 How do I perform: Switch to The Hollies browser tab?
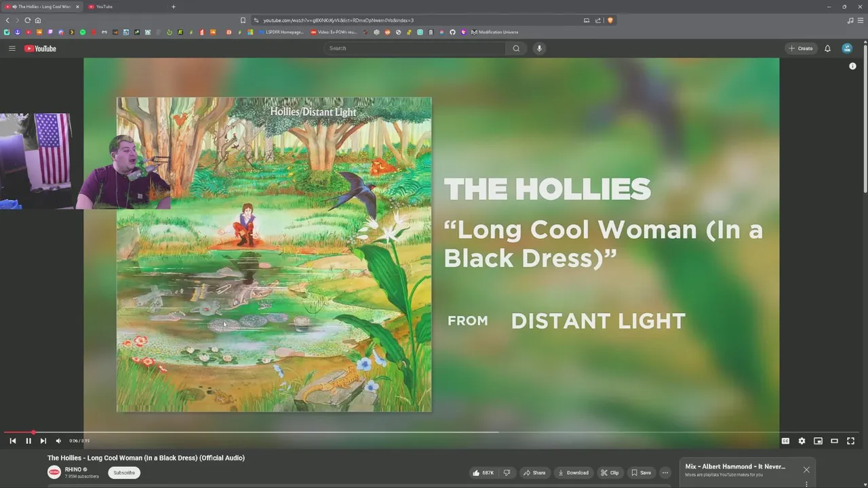tap(41, 6)
